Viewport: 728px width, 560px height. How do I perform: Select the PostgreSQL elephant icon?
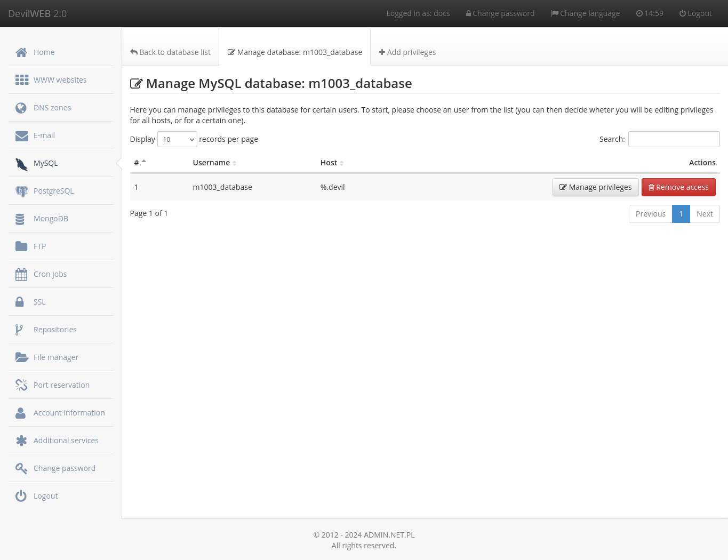tap(21, 191)
